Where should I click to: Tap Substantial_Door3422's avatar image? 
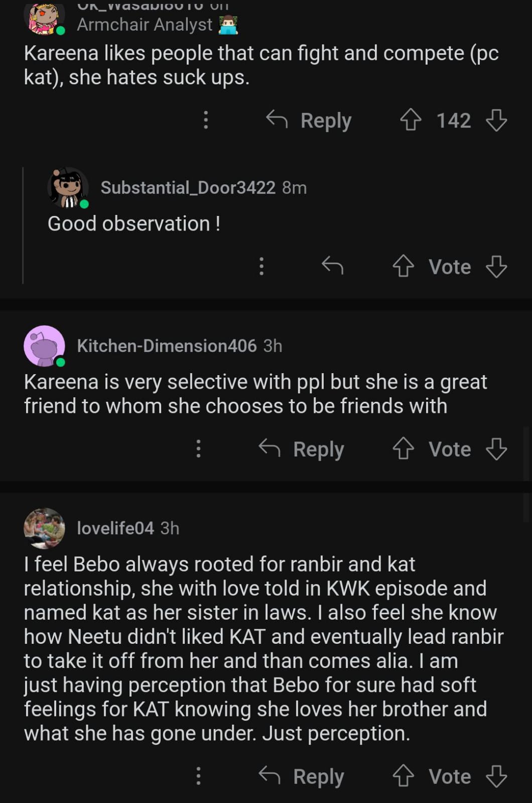pos(68,188)
